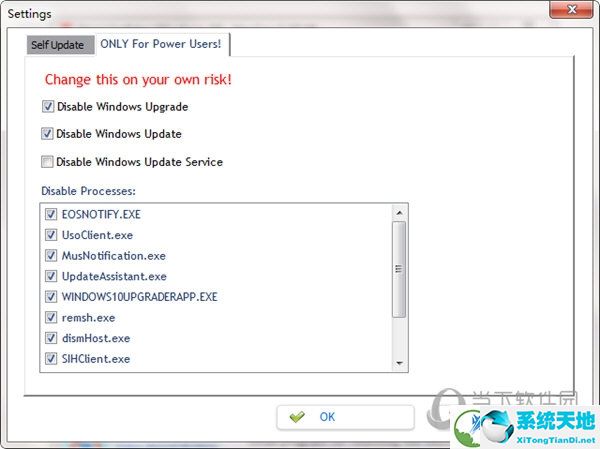Select the SIHClient.exe entry text

click(x=96, y=359)
